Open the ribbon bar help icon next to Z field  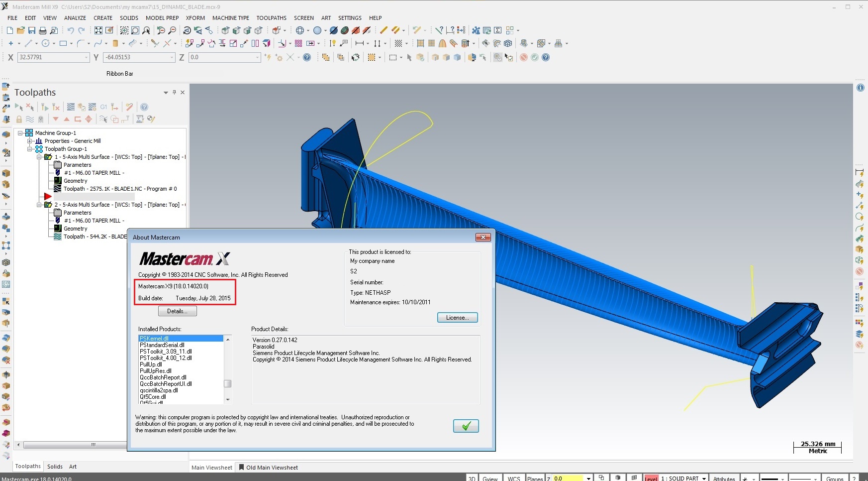[x=307, y=57]
